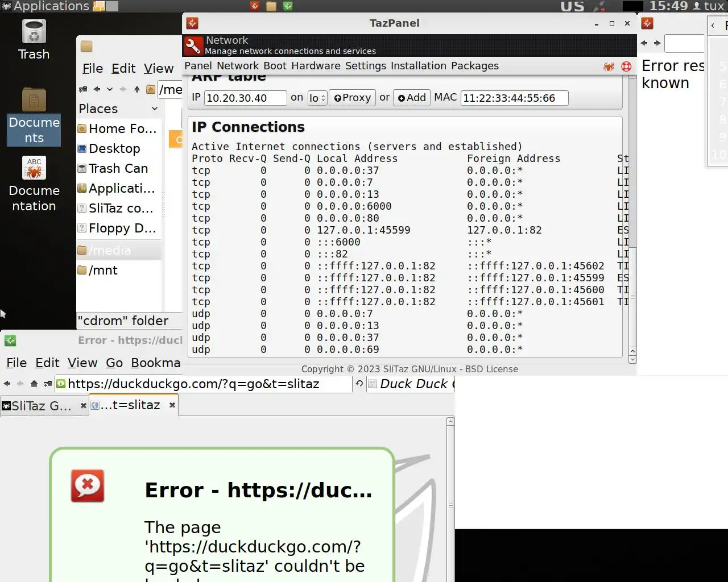This screenshot has width=728, height=582.
Task: Click the US keyboard layout indicator
Action: click(x=572, y=6)
